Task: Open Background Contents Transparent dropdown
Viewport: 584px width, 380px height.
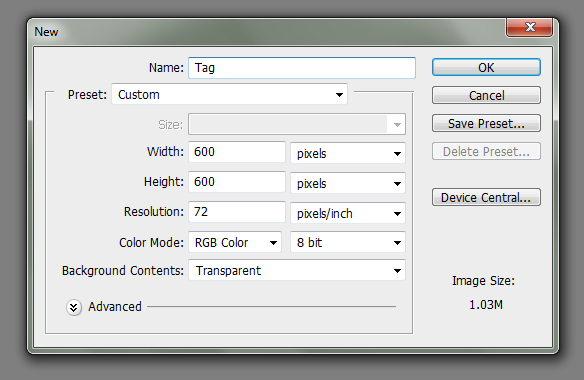Action: point(297,270)
